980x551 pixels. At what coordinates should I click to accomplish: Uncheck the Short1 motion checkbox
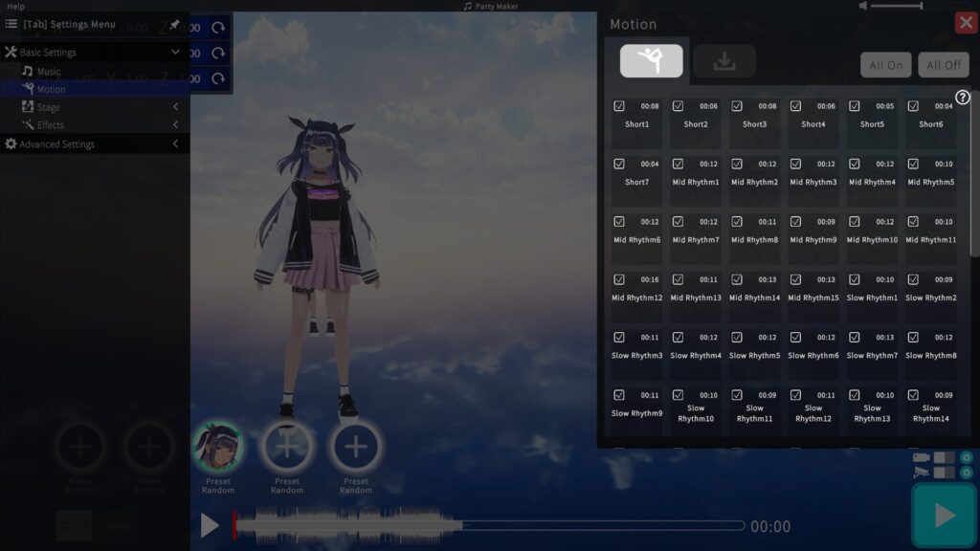[619, 105]
